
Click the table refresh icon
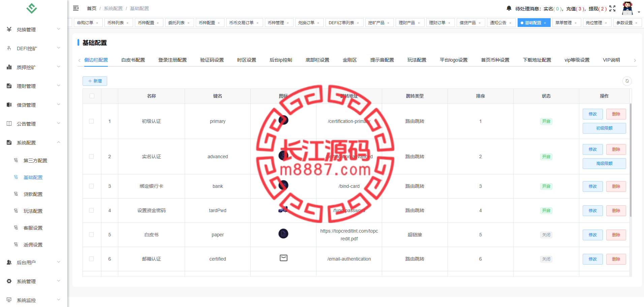pyautogui.click(x=627, y=81)
